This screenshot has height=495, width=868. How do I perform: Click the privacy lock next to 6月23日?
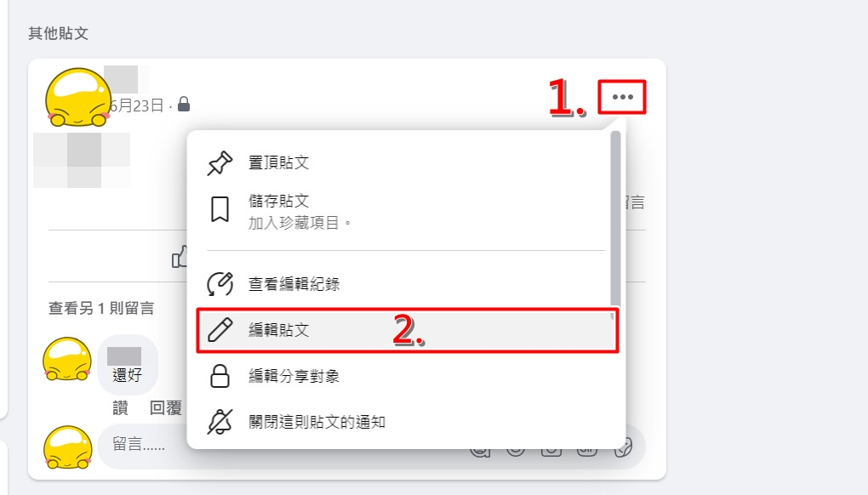coord(184,104)
